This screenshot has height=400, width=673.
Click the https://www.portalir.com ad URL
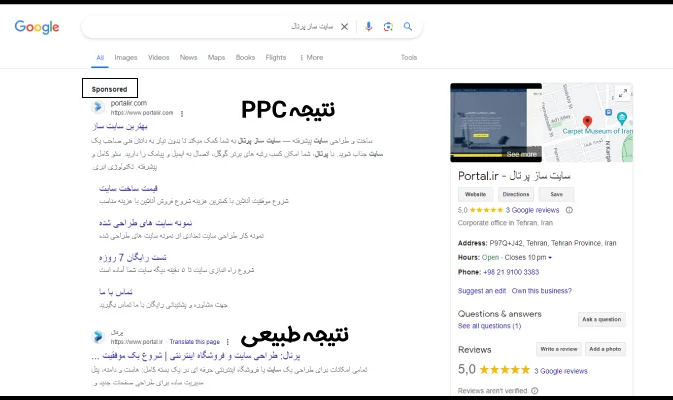tap(142, 113)
